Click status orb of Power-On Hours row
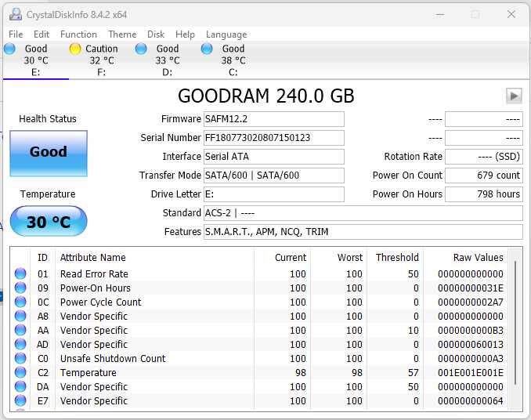The height and width of the screenshot is (420, 531). (20, 288)
